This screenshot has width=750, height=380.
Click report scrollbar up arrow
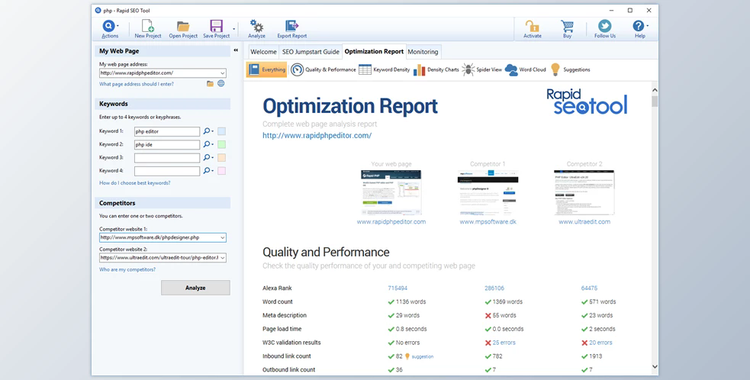click(654, 90)
